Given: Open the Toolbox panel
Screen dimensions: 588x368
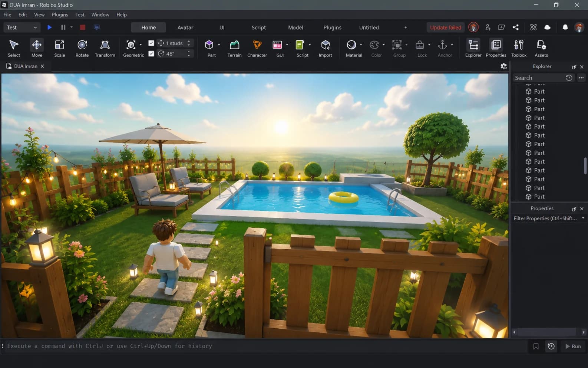Looking at the screenshot, I should [x=519, y=48].
